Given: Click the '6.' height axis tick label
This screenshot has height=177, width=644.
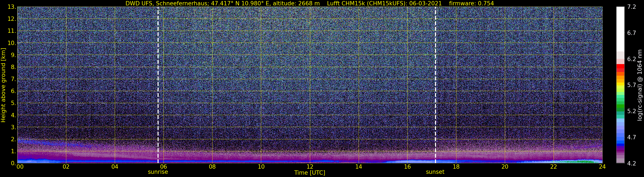Looking at the screenshot, I should tap(13, 91).
